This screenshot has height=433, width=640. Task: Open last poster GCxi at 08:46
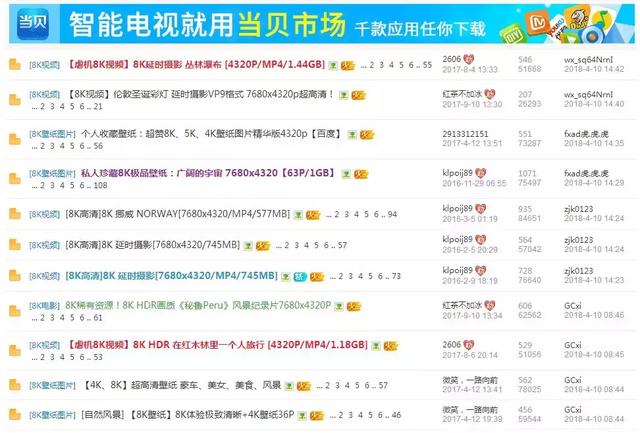coord(573,306)
